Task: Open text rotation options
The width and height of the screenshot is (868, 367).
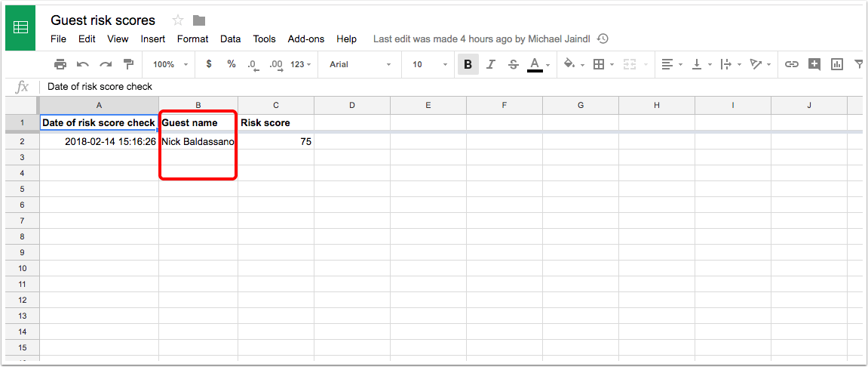Action: click(756, 64)
